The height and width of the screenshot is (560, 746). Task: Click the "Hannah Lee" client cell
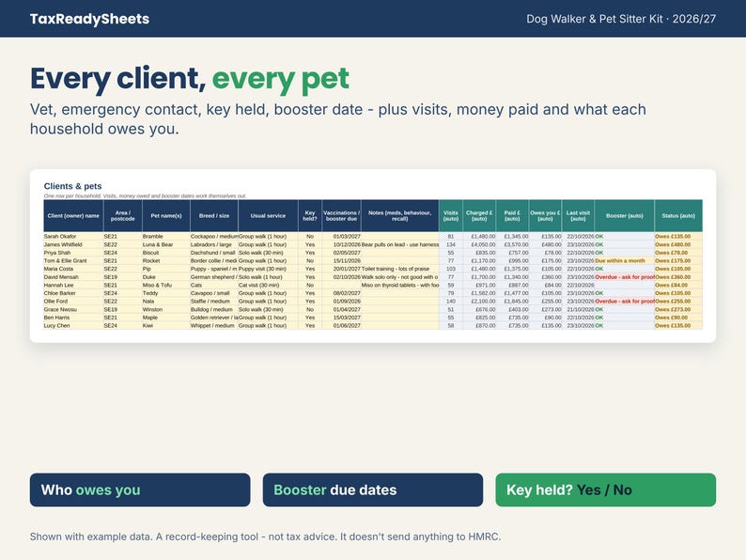pos(73,285)
